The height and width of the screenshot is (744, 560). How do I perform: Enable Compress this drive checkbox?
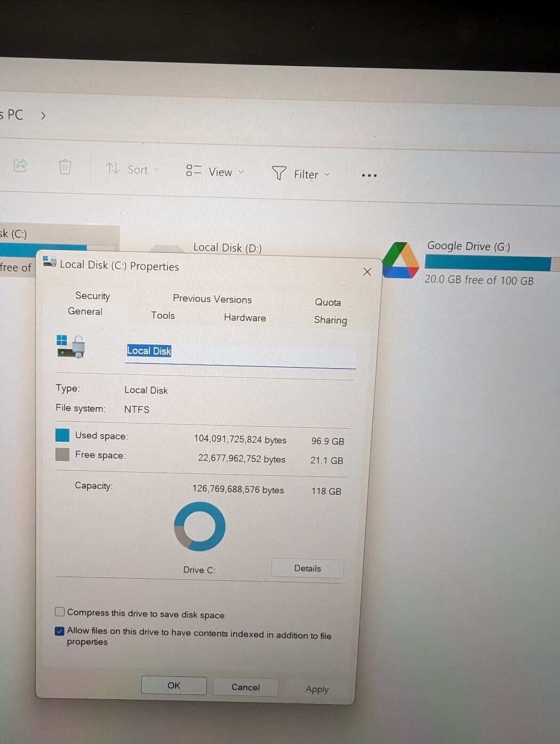pos(60,612)
